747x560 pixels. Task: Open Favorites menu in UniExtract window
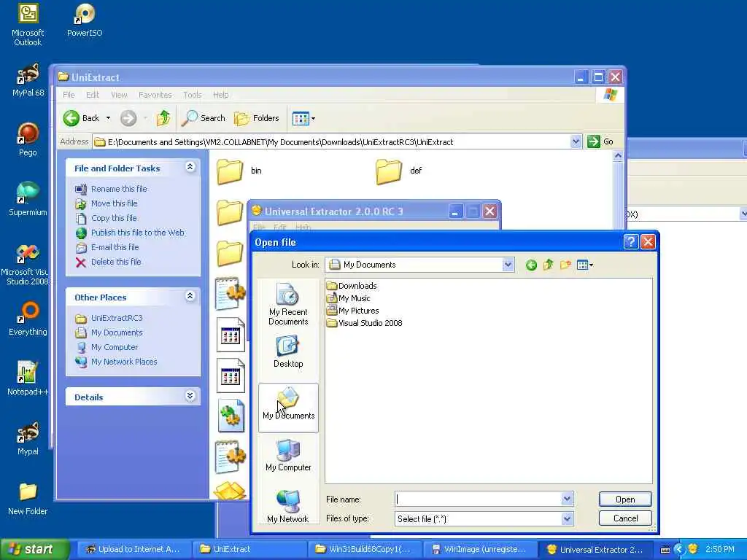[x=155, y=95]
